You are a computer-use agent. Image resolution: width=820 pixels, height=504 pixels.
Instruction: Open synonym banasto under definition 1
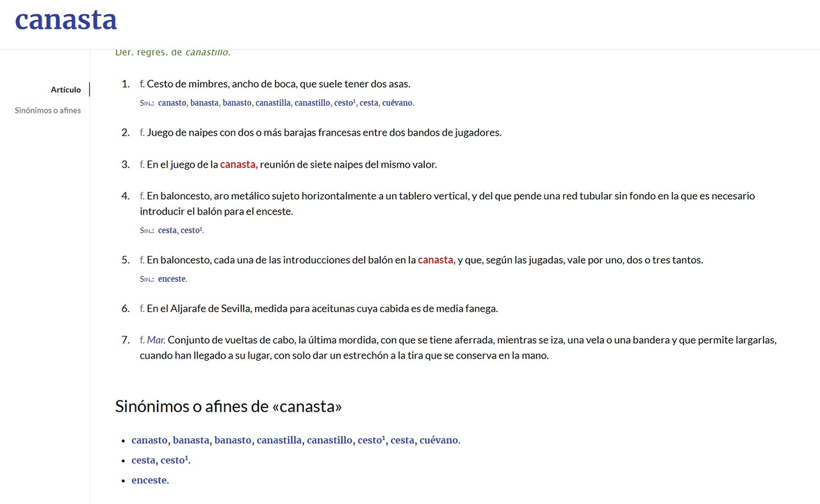(x=237, y=102)
